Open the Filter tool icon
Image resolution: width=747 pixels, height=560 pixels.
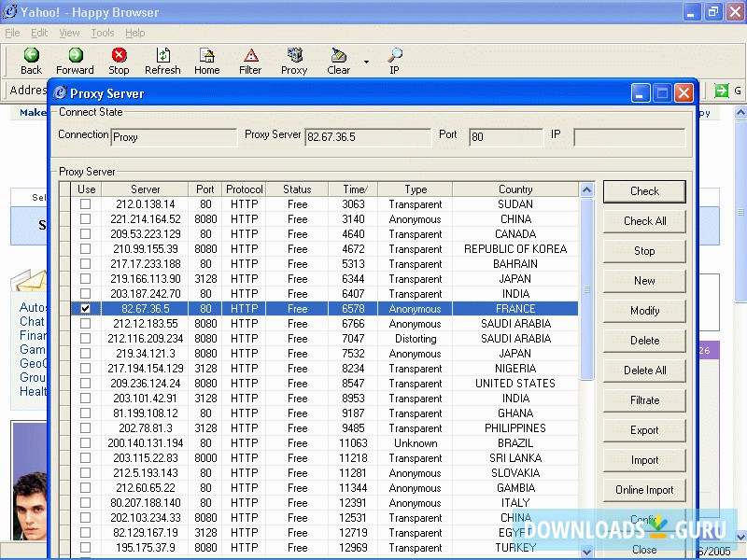pos(250,56)
